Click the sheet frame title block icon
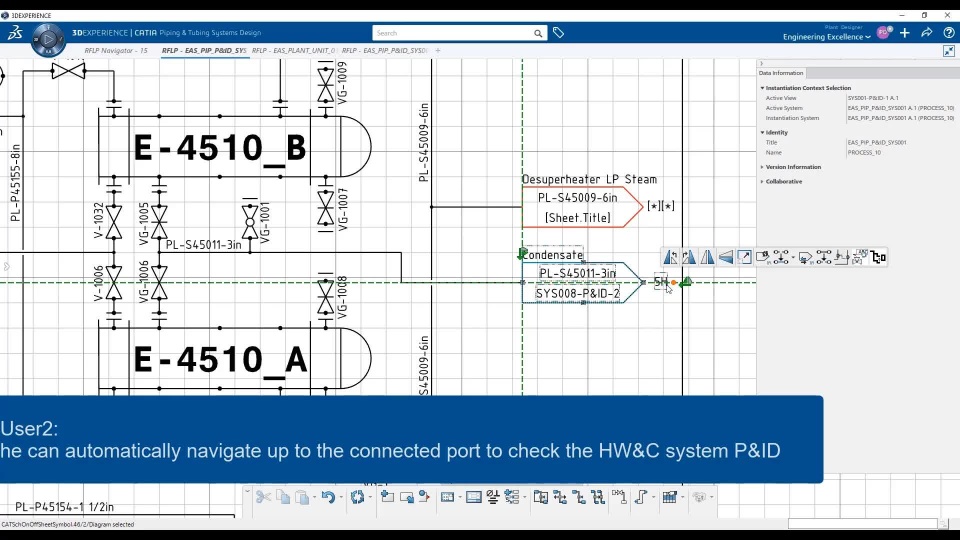This screenshot has width=960, height=540. coord(474,497)
